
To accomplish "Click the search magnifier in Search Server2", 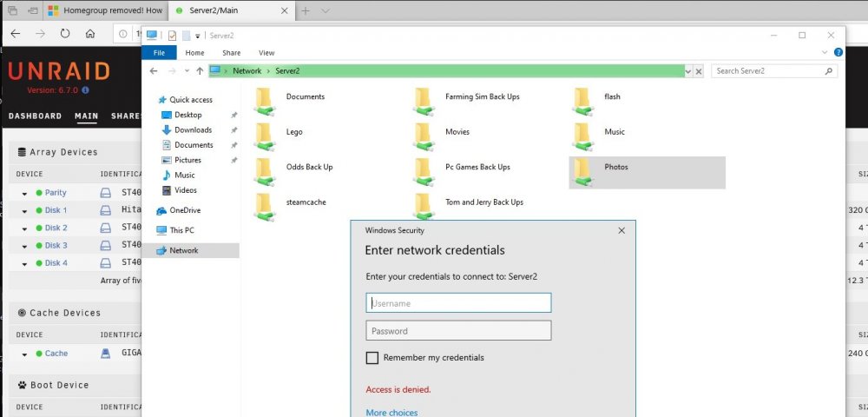I will (829, 71).
